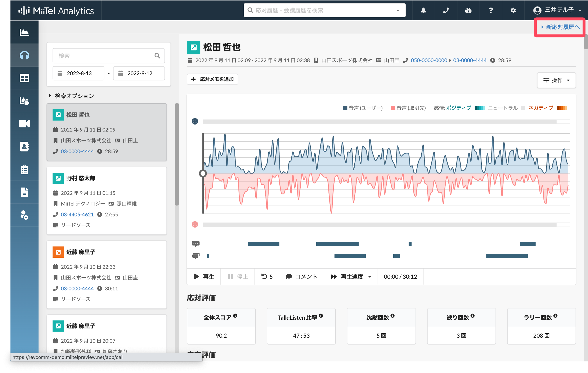The height and width of the screenshot is (373, 588).
Task: Open the notifications bell icon
Action: coord(423,10)
